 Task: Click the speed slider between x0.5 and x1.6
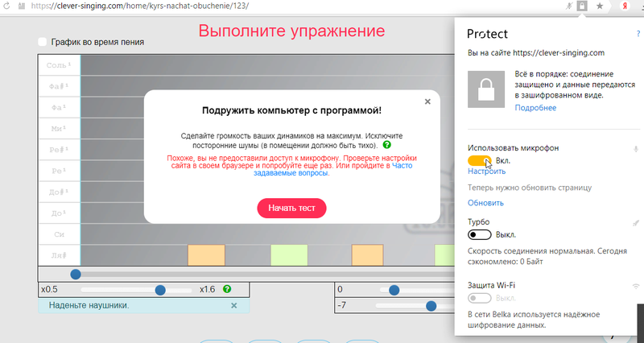pos(136,290)
